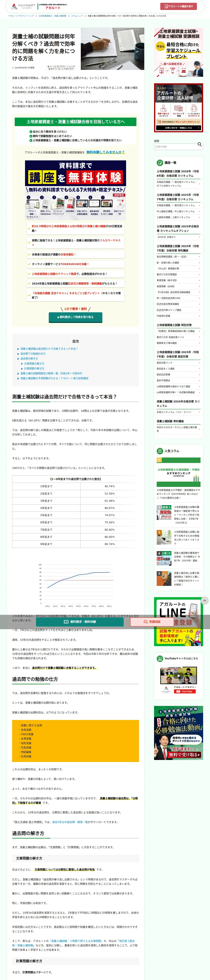210x980 pixels.
Task: Select the 40.74% table cell
Action: [x=109, y=486]
